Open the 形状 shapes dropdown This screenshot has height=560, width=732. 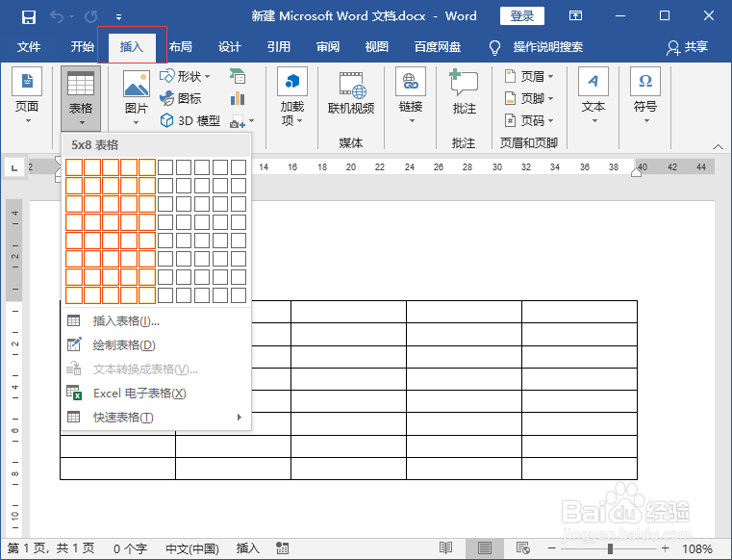(185, 76)
